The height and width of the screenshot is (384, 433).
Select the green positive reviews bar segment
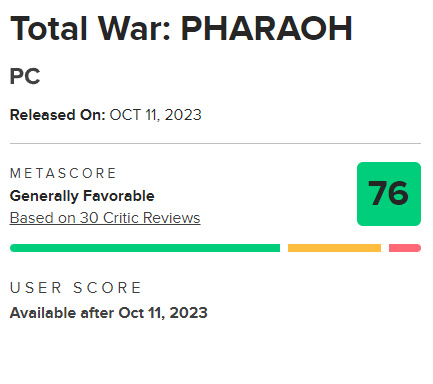(x=145, y=248)
